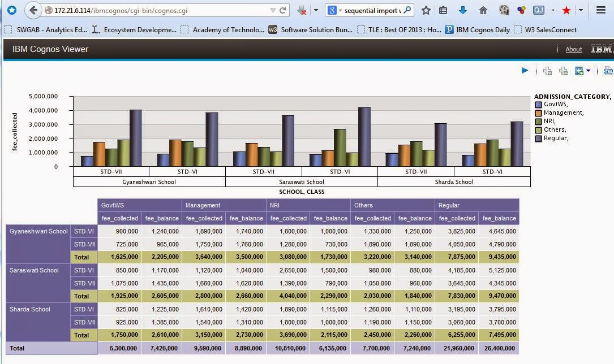View the report in HTML format
614x364 pixels.
pyautogui.click(x=609, y=71)
